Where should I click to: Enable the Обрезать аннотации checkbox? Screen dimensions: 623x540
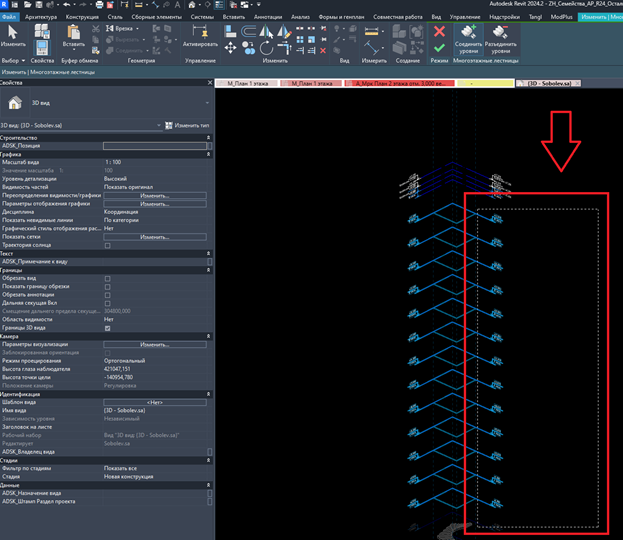(107, 295)
